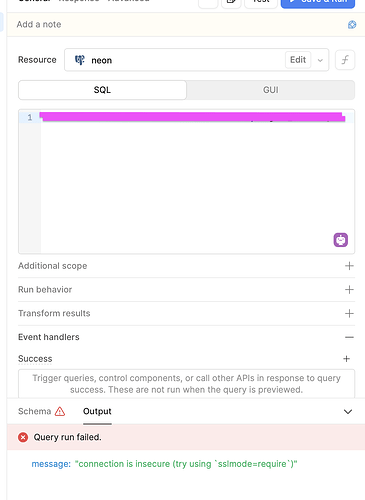365x500 pixels.
Task: Add a Success event handler
Action: 347,359
